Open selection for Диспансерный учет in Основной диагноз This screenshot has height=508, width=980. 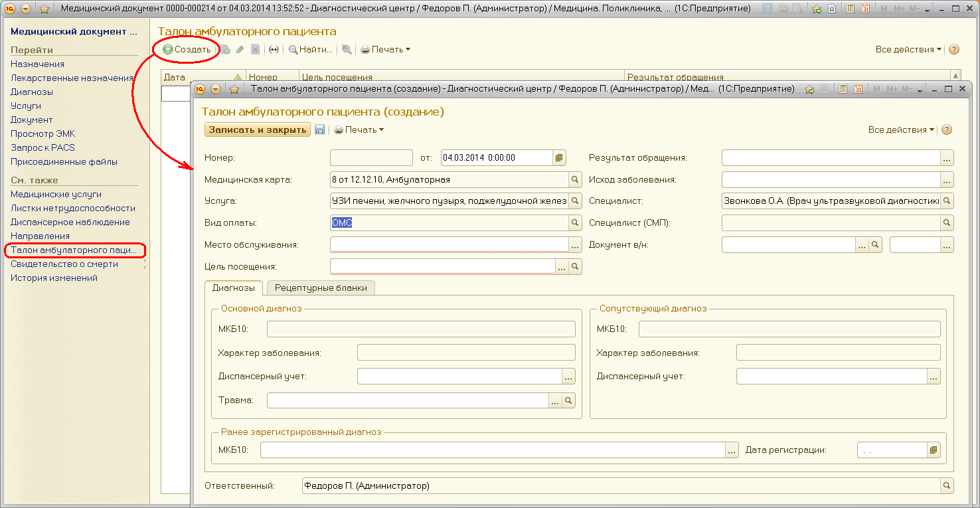coord(568,377)
